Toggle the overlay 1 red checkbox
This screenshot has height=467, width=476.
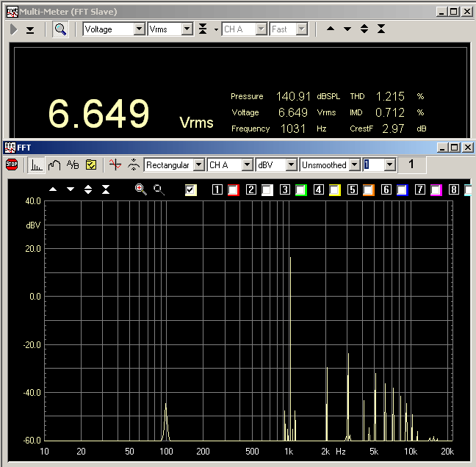233,190
